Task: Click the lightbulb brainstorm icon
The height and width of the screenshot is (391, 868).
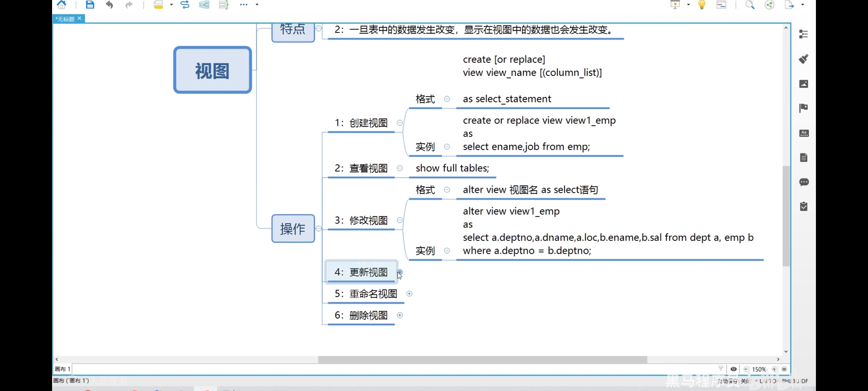Action: coord(702,5)
